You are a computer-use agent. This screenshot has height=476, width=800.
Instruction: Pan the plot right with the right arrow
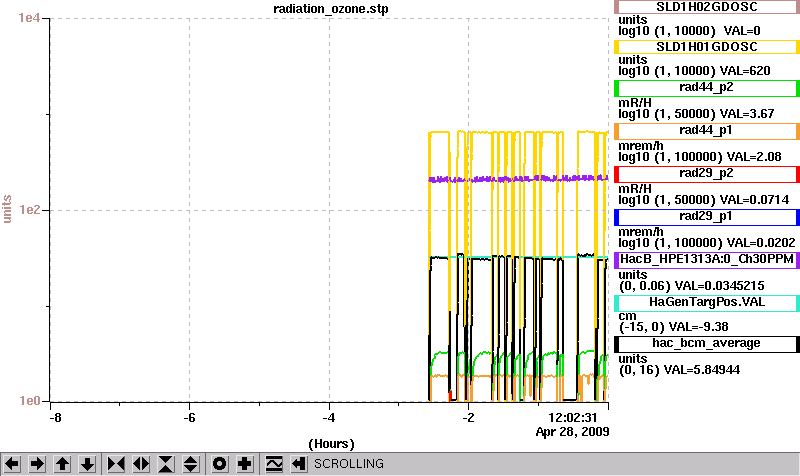point(37,464)
